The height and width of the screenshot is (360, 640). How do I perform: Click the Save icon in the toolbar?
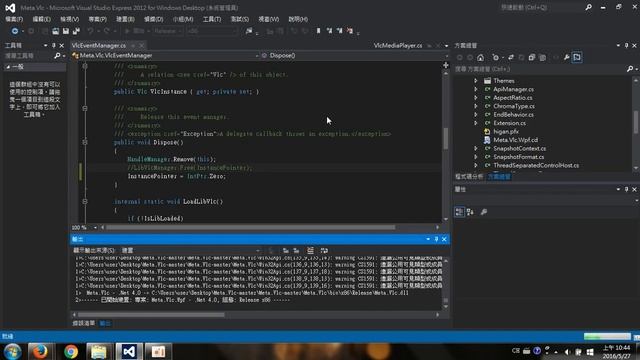coord(66,31)
